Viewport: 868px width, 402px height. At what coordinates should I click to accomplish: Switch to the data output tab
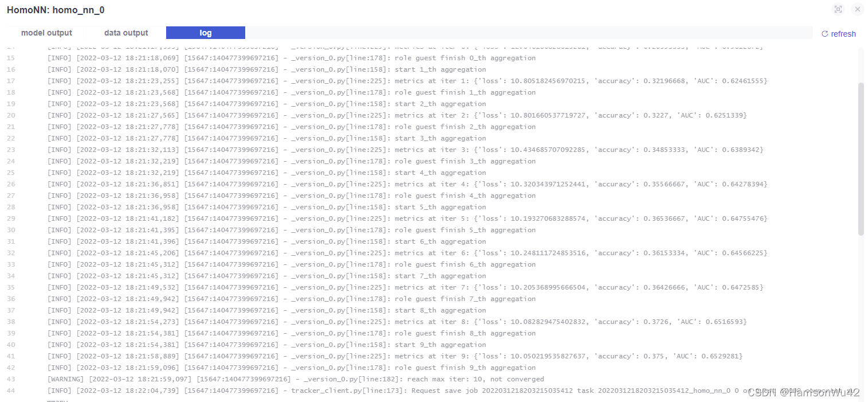(x=126, y=33)
